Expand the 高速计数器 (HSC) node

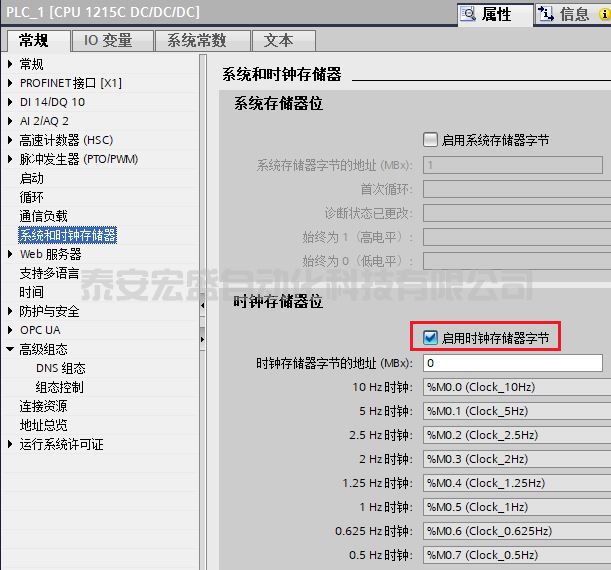11,140
